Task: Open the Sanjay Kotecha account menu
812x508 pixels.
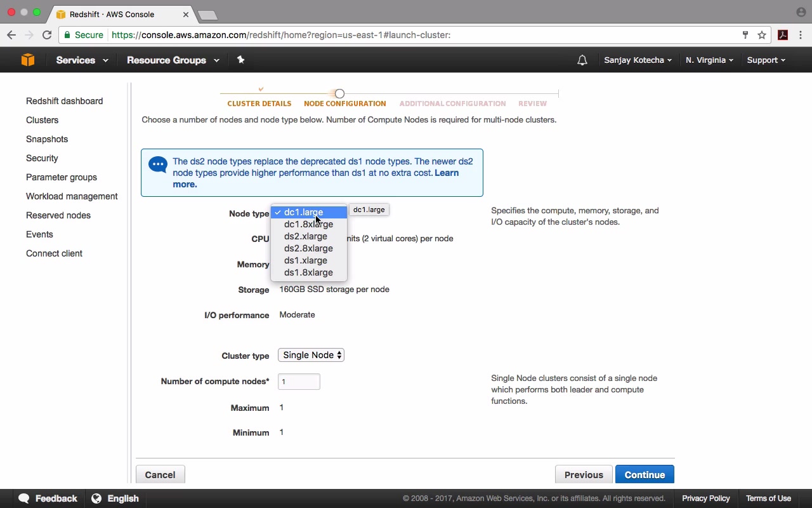Action: tap(638, 60)
